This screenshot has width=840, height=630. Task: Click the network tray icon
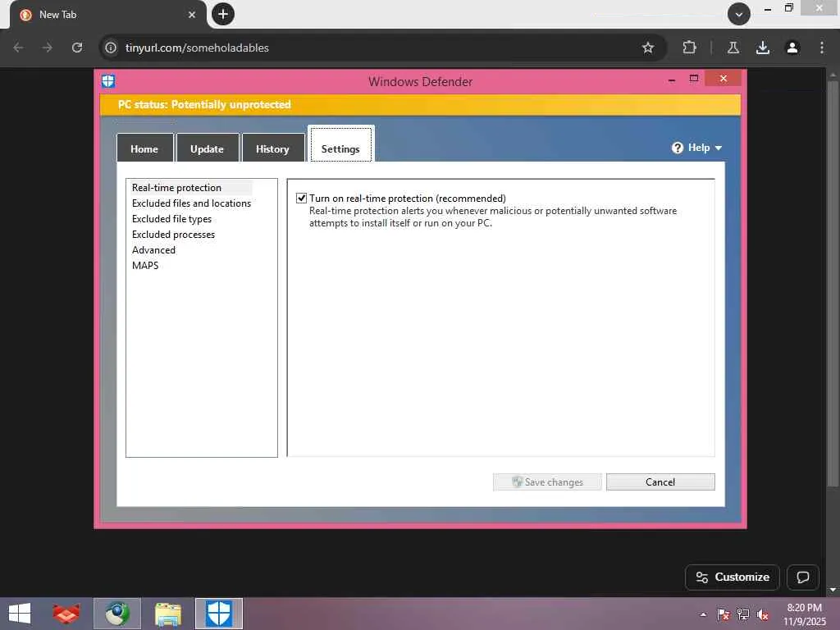point(743,614)
